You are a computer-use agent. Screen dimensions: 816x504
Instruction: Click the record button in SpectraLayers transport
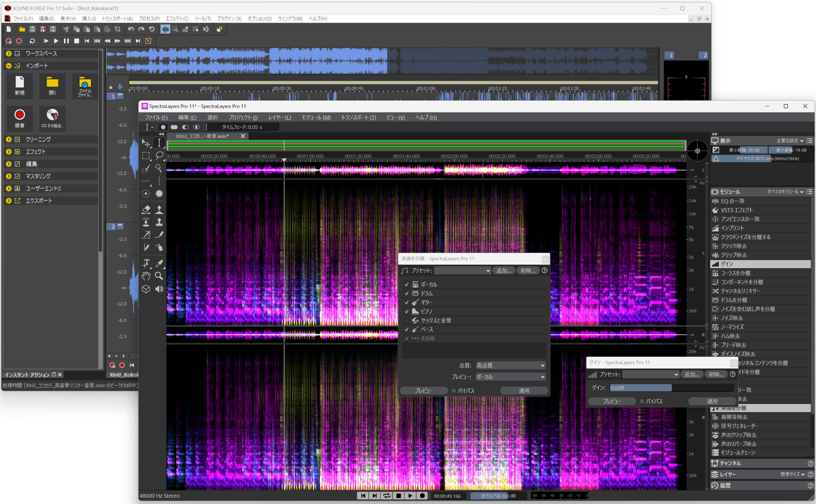pos(422,496)
